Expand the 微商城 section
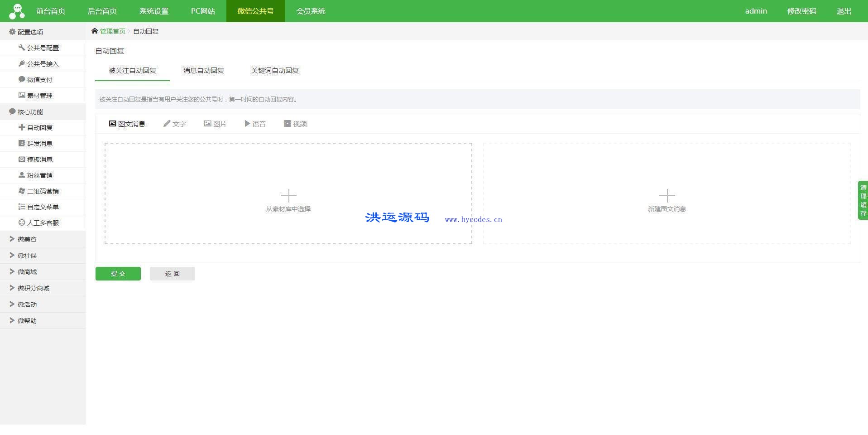This screenshot has height=435, width=868. 43,272
